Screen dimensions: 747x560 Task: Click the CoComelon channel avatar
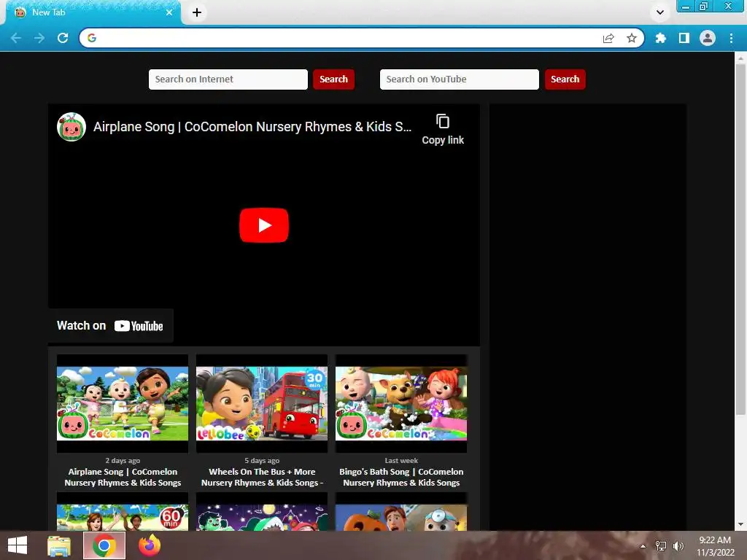click(x=71, y=127)
